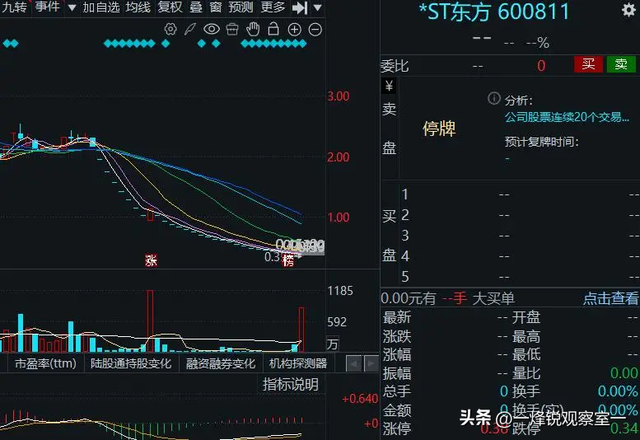Screen dimensions: 640x440
Task: Click the ¥ currency icon
Action: pos(389,86)
